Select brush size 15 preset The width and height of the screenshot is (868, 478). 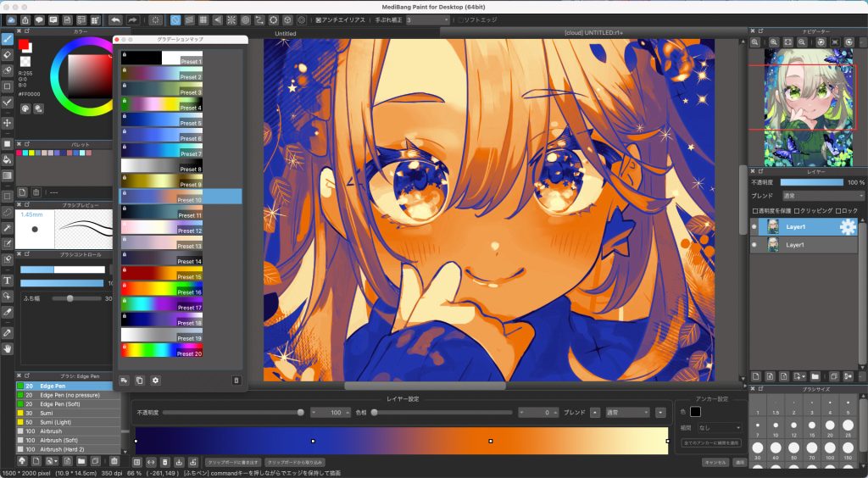point(811,427)
